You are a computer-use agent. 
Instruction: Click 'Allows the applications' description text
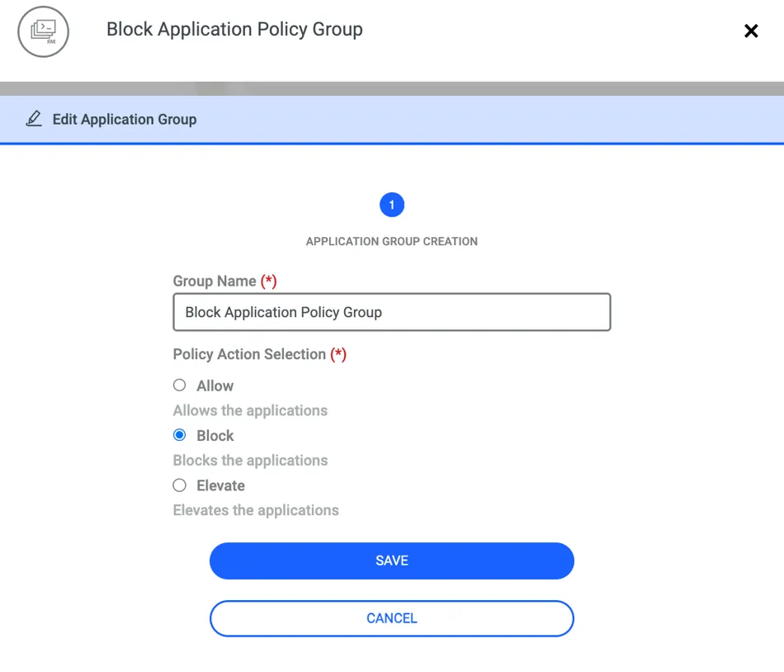pos(250,410)
